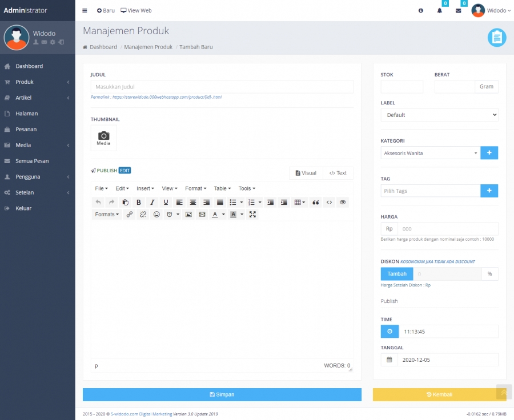Toggle bold formatting in editor toolbar

139,202
